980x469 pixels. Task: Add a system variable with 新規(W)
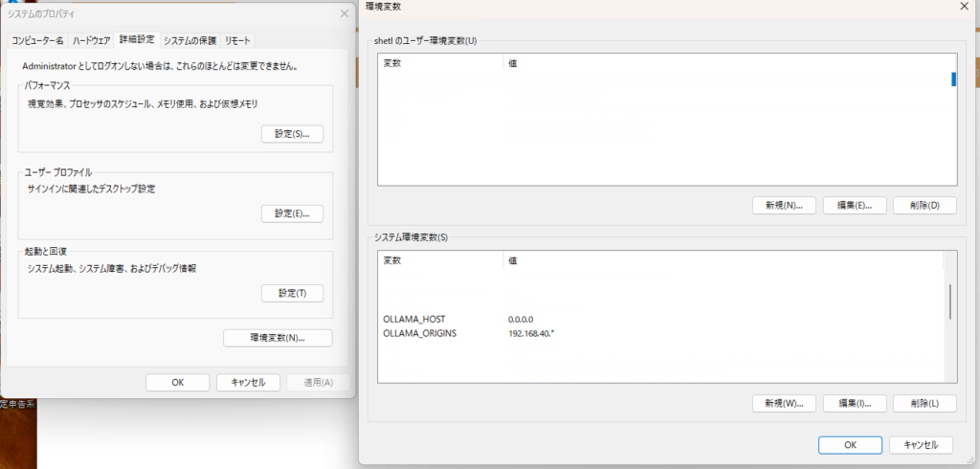pos(783,403)
